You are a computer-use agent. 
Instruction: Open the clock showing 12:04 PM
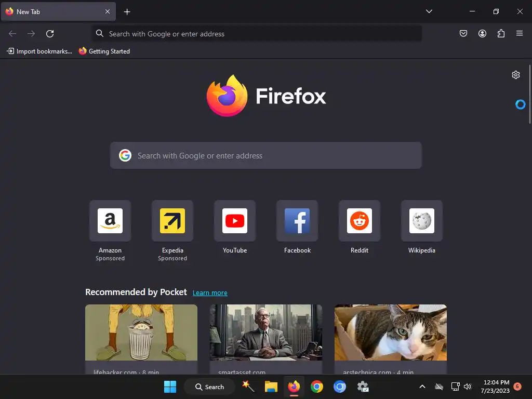pos(495,387)
